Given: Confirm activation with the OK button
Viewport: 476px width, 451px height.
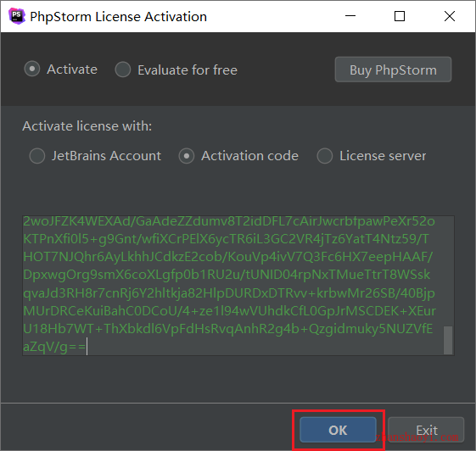Looking at the screenshot, I should [338, 430].
